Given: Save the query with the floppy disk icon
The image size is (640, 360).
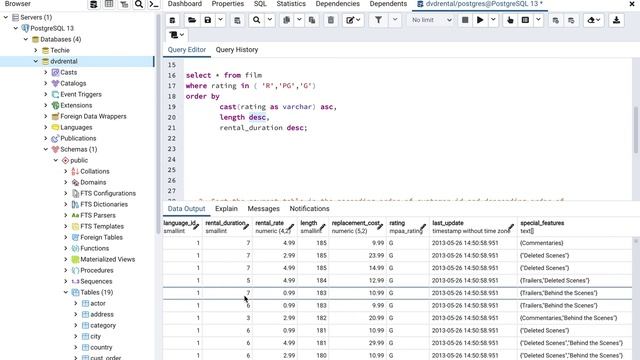Looking at the screenshot, I should (x=208, y=20).
